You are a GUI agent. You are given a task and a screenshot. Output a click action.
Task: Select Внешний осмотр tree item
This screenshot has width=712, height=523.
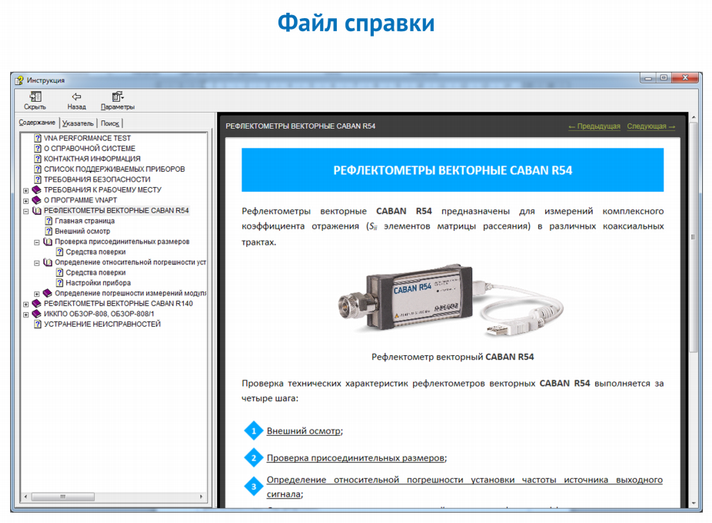(82, 231)
